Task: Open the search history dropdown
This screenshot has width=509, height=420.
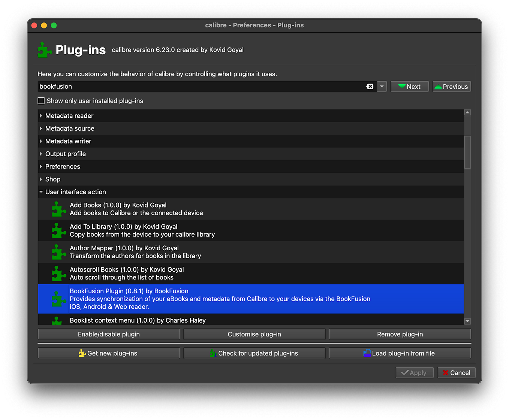Action: tap(382, 86)
